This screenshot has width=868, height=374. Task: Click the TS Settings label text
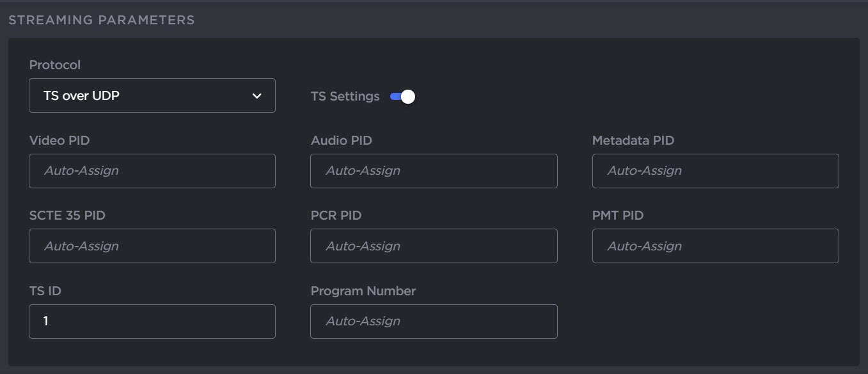tap(345, 97)
